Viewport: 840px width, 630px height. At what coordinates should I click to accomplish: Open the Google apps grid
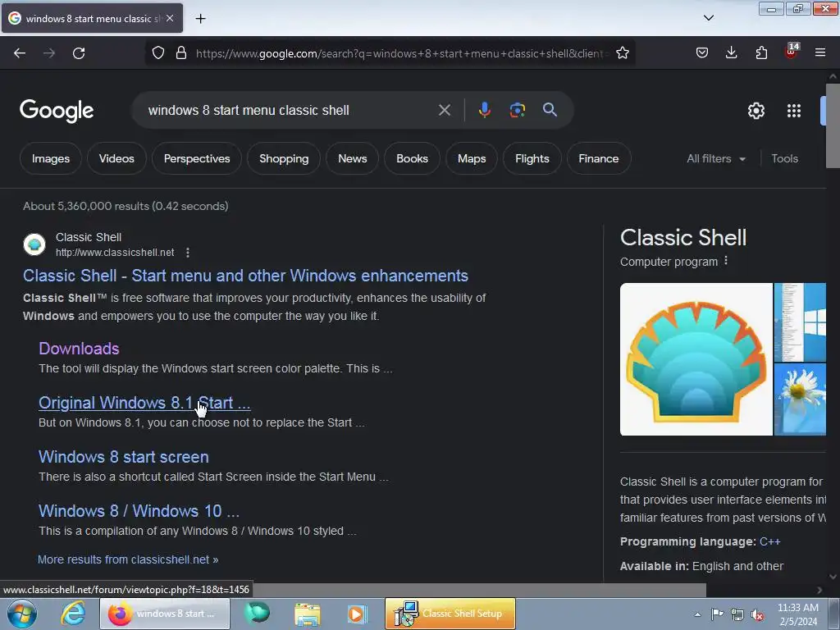click(x=794, y=111)
